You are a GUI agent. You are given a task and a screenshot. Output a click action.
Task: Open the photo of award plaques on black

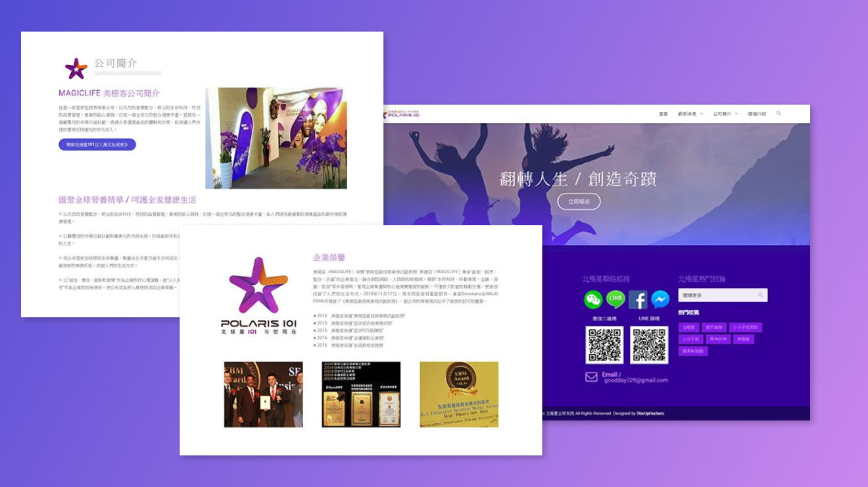[x=361, y=394]
